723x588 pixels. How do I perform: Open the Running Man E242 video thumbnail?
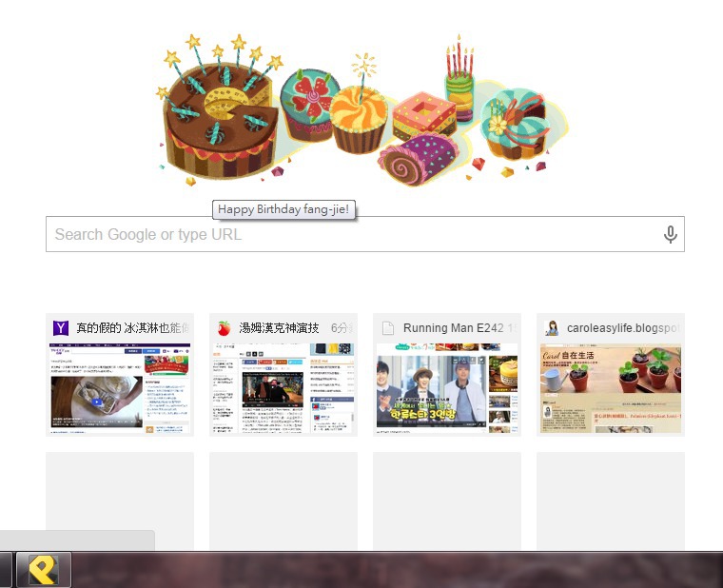[x=447, y=388]
